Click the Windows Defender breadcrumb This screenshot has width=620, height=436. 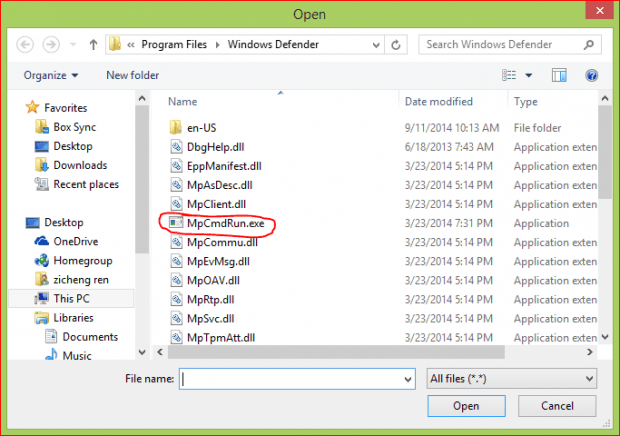(x=273, y=44)
